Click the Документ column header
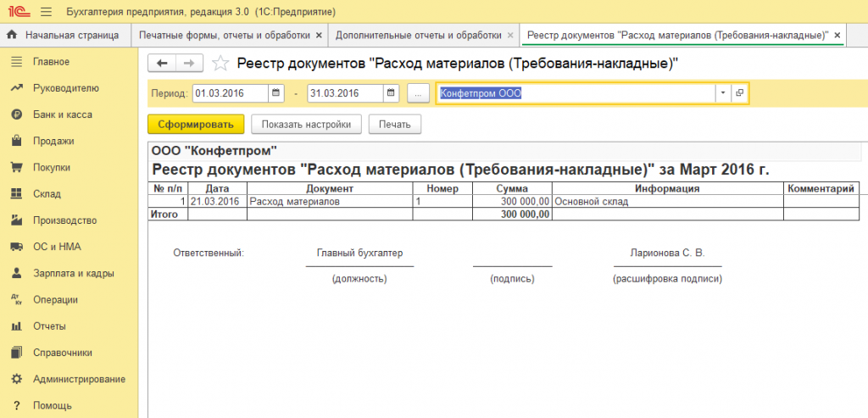The height and width of the screenshot is (418, 868). (330, 189)
